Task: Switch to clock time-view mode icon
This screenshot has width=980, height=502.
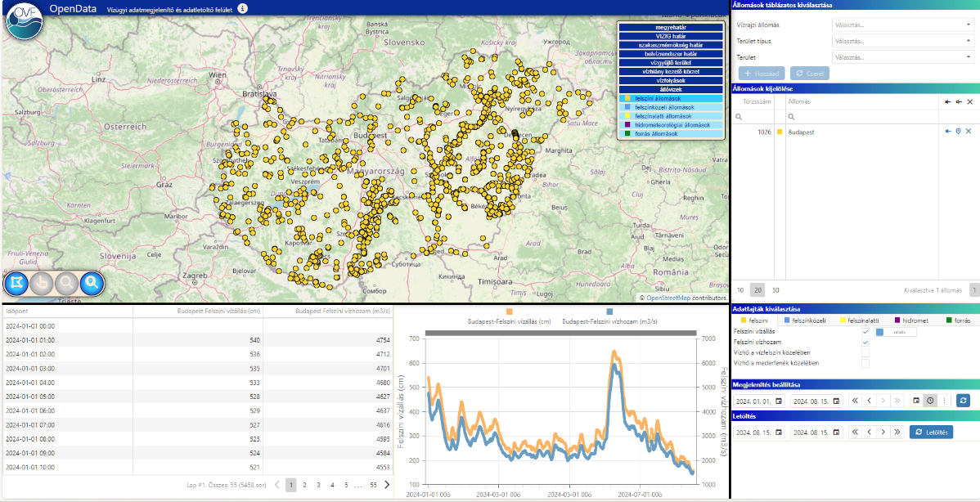Action: click(x=930, y=401)
